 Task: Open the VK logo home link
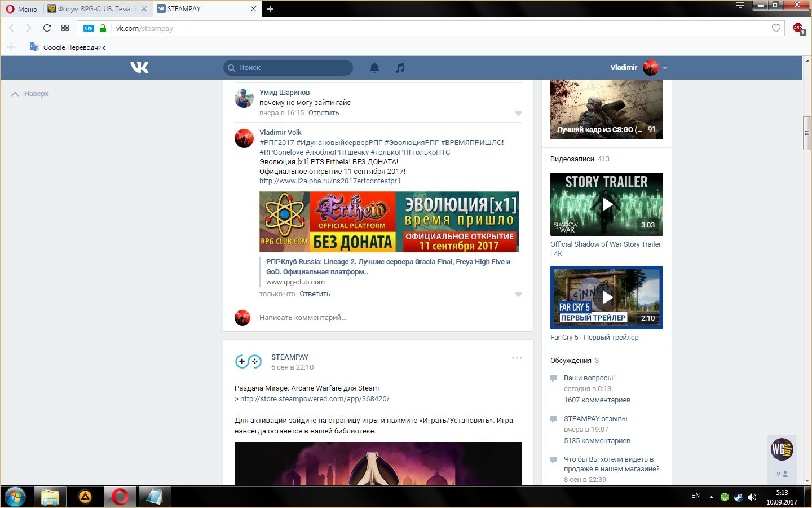click(x=139, y=68)
